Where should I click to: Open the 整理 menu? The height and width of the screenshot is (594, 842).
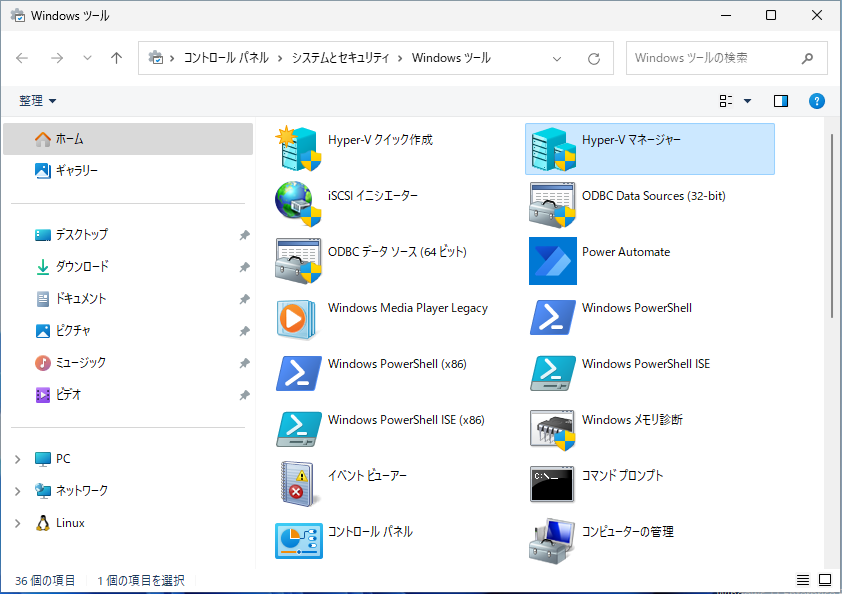click(37, 101)
